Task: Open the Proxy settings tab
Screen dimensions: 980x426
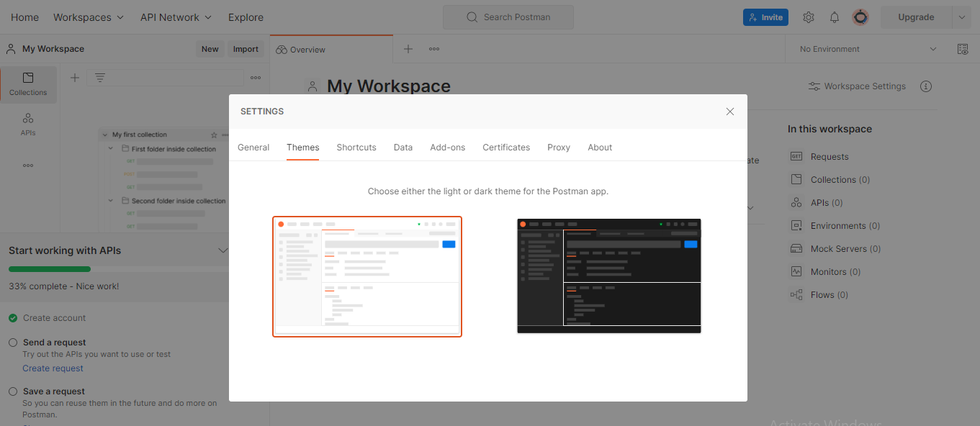Action: (x=559, y=148)
